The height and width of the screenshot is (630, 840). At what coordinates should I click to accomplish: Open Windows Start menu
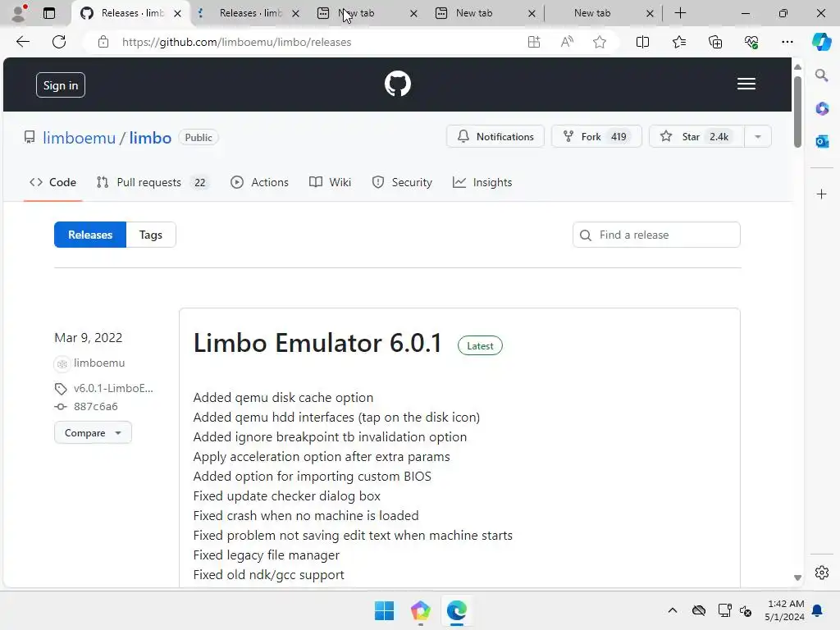(384, 610)
